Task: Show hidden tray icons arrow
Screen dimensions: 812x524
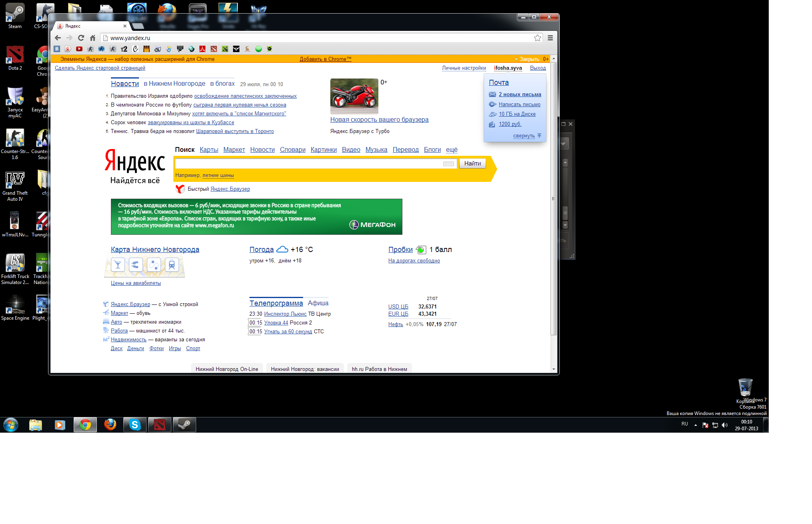Action: [695, 425]
